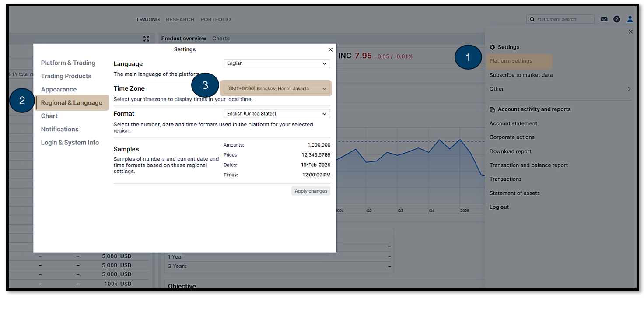The width and height of the screenshot is (644, 323).
Task: Open Subscribe to market data
Action: 521,75
